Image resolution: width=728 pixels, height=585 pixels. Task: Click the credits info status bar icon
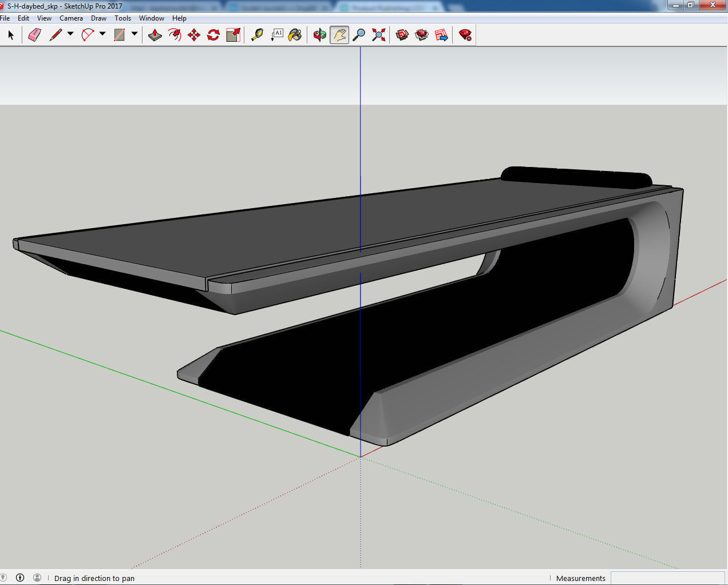pyautogui.click(x=20, y=578)
